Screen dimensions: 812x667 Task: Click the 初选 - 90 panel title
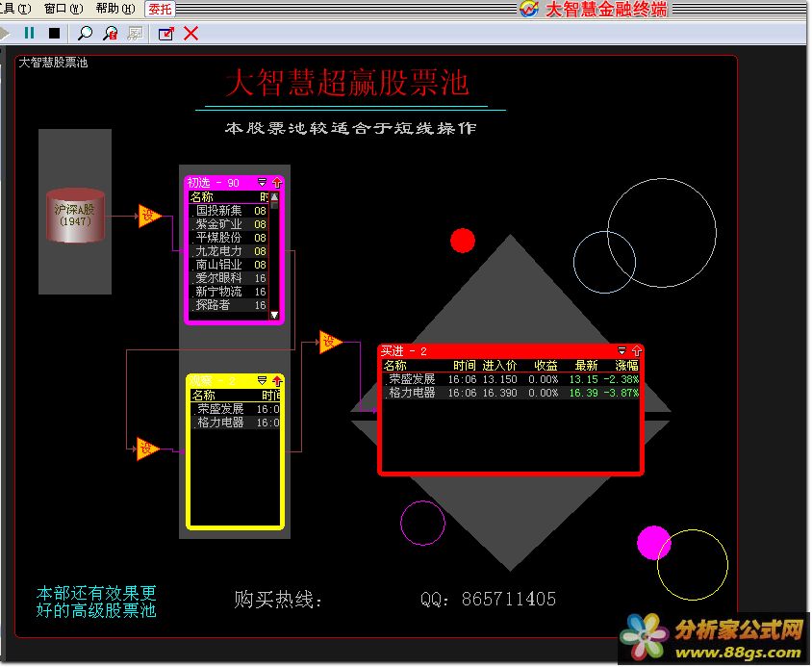213,183
